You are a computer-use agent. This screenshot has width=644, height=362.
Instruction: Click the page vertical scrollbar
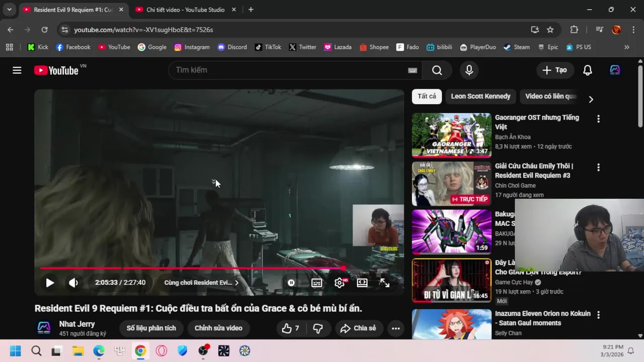[640, 96]
